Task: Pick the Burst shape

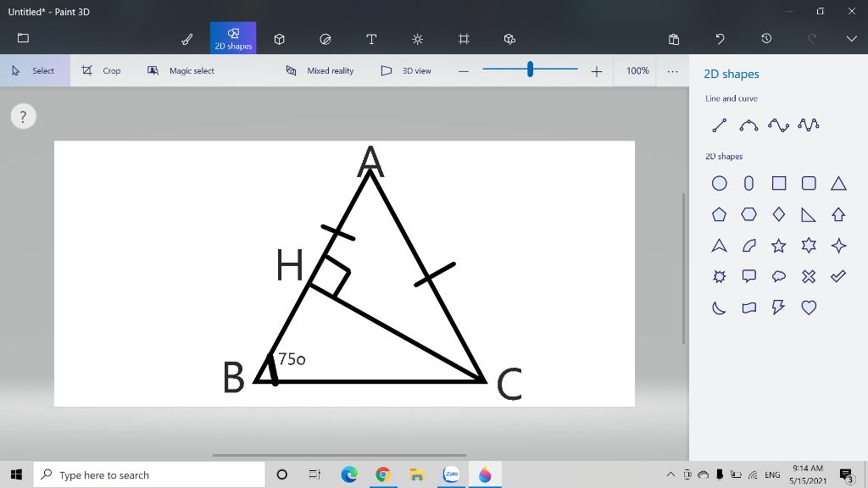Action: pos(719,276)
